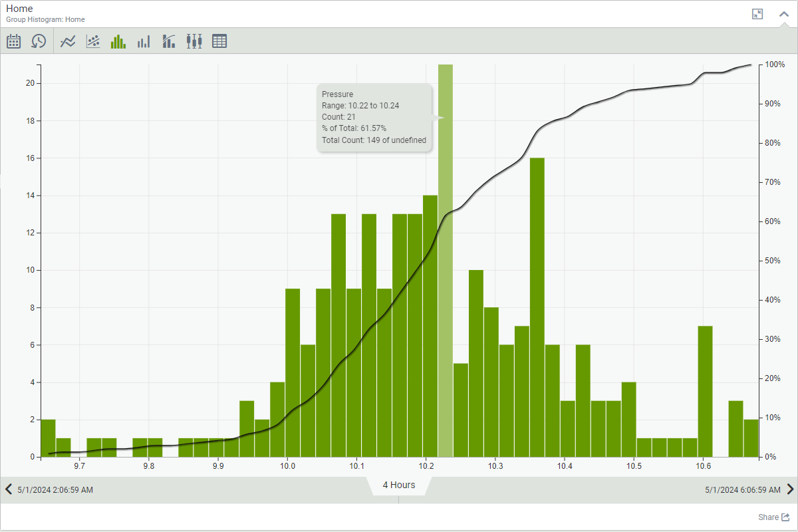Image resolution: width=798 pixels, height=532 pixels.
Task: Open the data table view
Action: (219, 41)
